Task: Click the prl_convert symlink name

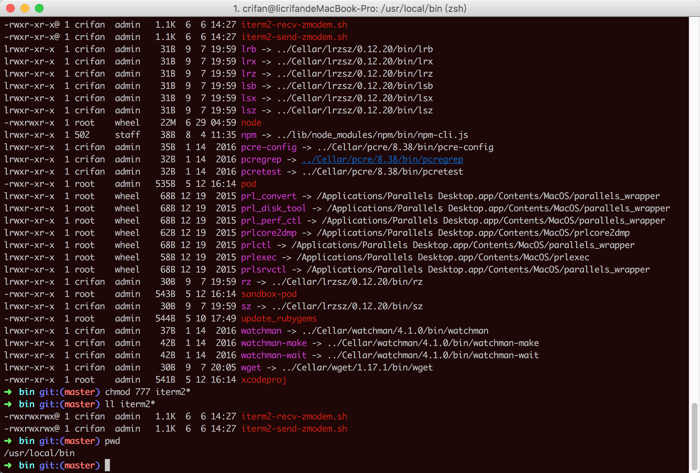Action: (x=269, y=196)
